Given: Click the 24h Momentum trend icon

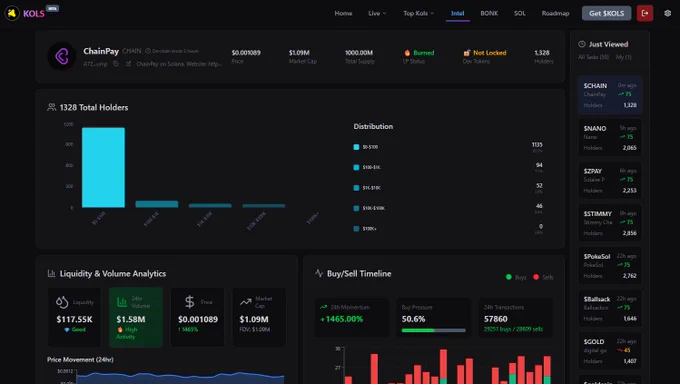Looking at the screenshot, I should tap(324, 307).
